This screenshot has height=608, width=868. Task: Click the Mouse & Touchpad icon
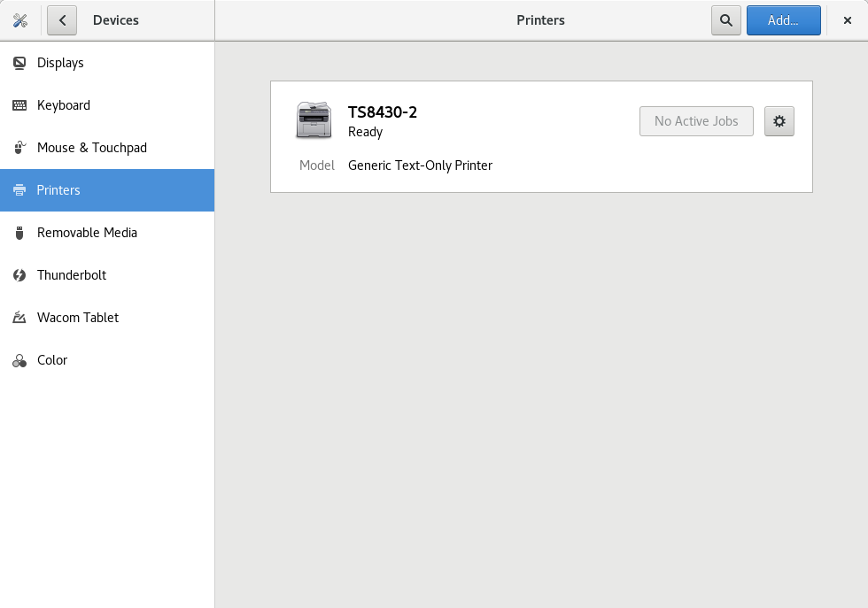[x=19, y=148]
